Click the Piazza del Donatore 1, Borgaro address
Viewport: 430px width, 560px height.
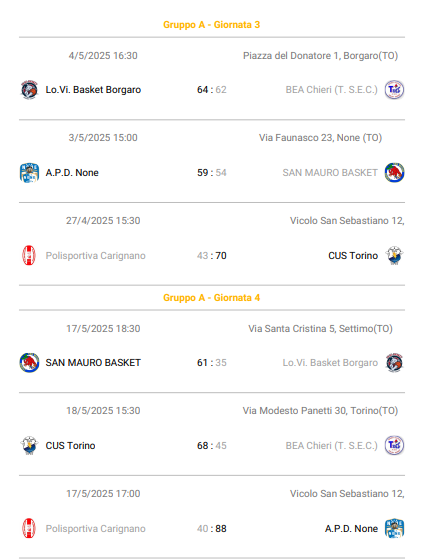pos(320,56)
